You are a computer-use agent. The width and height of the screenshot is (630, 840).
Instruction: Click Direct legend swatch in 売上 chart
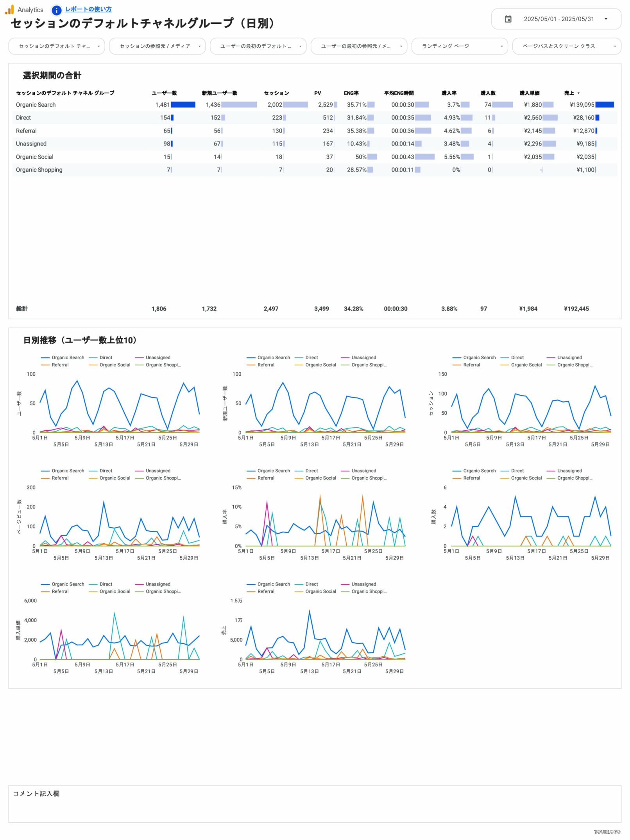[x=299, y=584]
